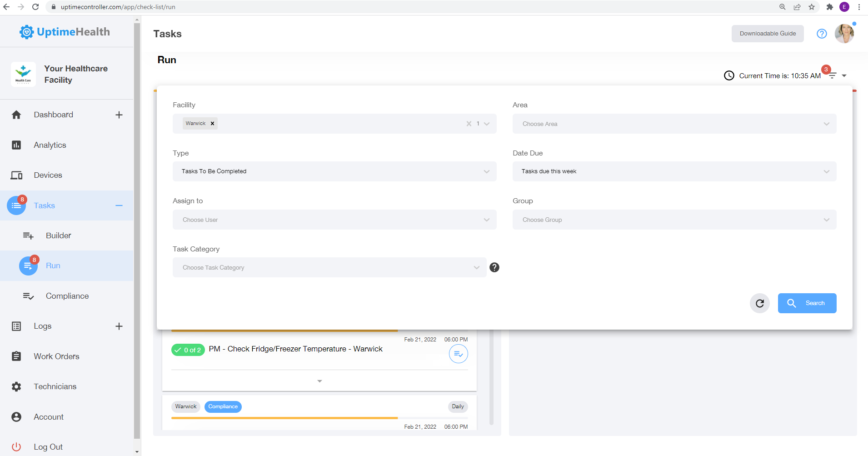Click the Log Out power icon
Screen dimensions: 868x456
(16, 447)
